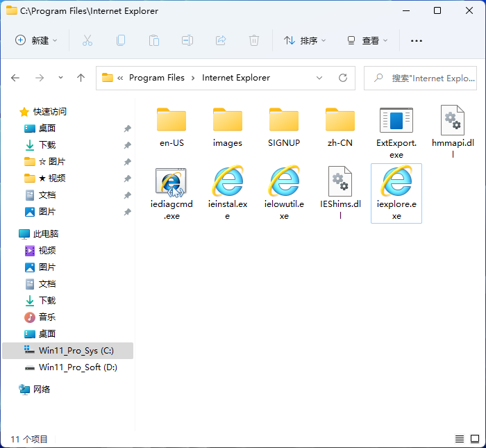Switch to details view in status bar
The image size is (486, 448).
point(460,439)
